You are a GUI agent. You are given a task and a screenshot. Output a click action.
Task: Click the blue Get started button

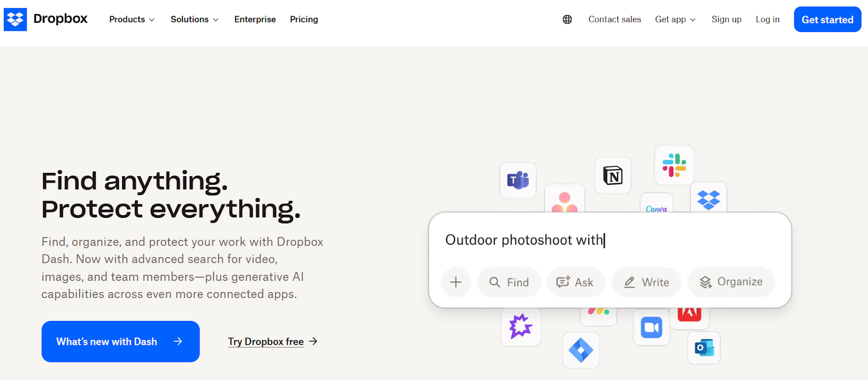(827, 20)
